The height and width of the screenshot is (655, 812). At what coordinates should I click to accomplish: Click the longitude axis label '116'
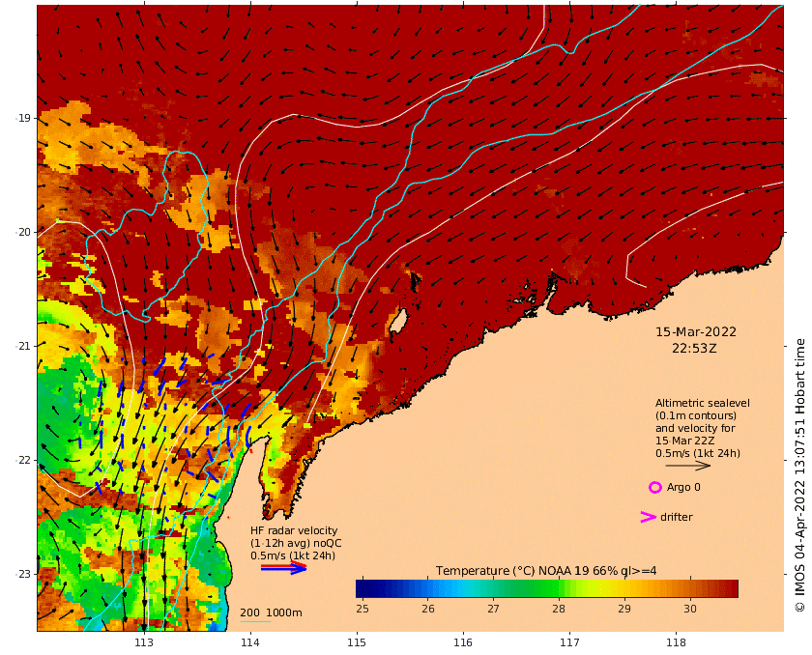point(463,643)
